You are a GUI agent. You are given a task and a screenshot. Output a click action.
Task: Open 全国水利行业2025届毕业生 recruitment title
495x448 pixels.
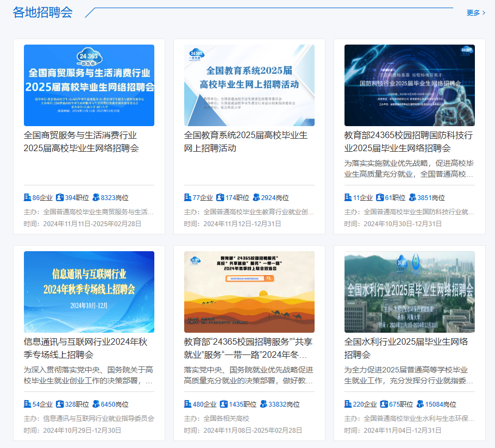click(406, 348)
